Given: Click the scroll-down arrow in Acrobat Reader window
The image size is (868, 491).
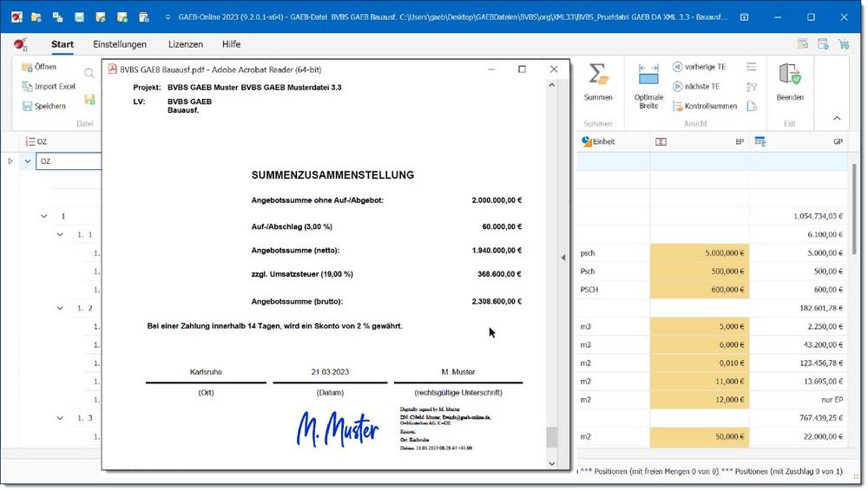Looking at the screenshot, I should click(551, 464).
